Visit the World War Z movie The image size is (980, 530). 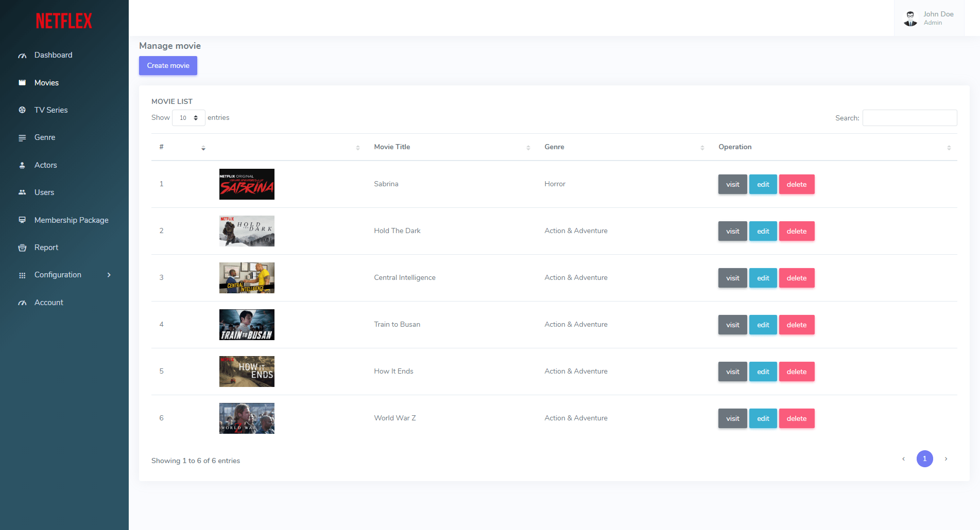point(732,418)
